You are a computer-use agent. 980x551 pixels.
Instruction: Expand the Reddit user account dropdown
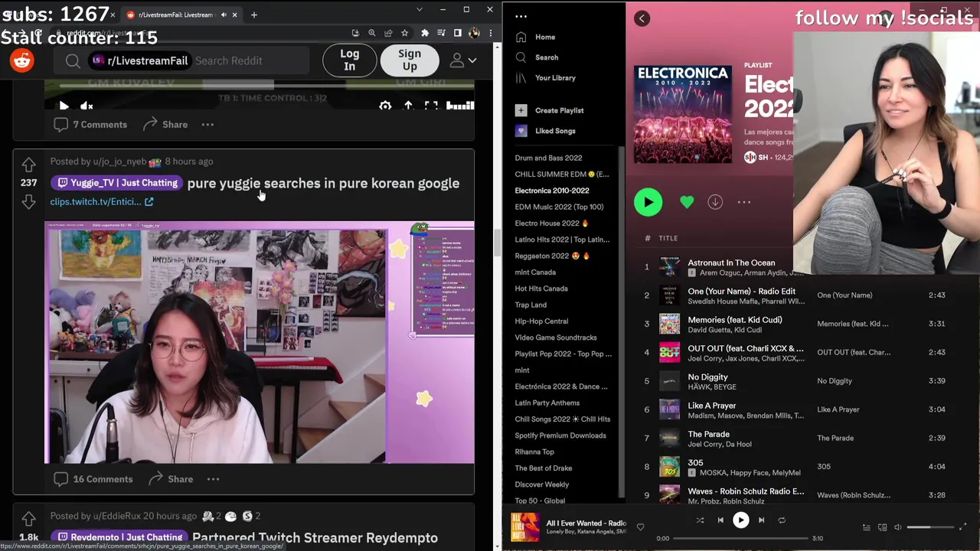point(462,60)
